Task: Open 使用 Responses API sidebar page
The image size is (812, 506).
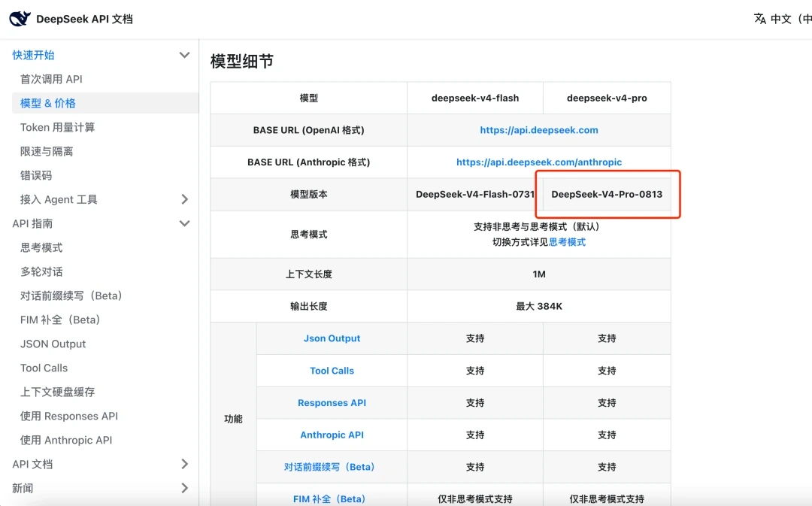Action: pyautogui.click(x=69, y=417)
